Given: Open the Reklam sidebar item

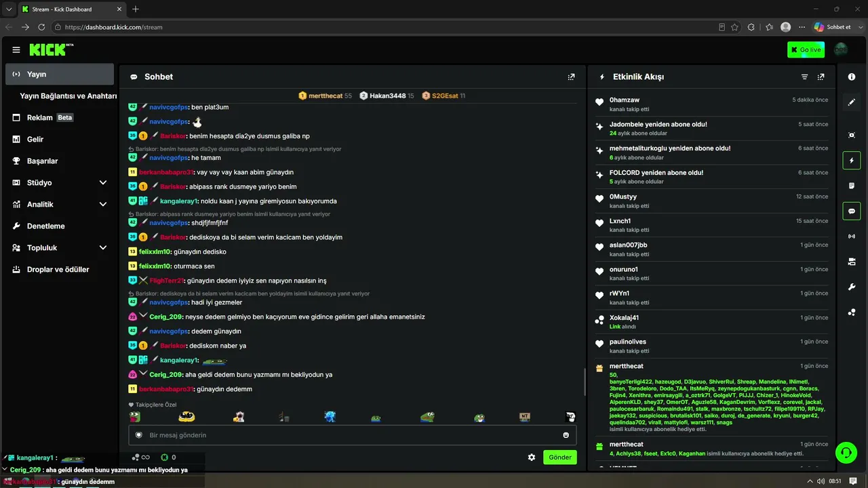Looking at the screenshot, I should point(60,118).
